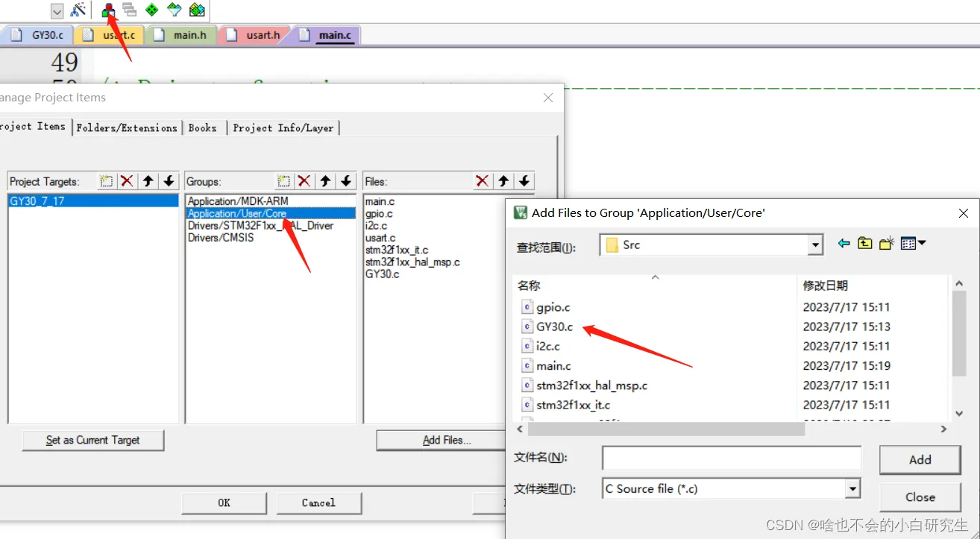Open the Pack Installer icon

tap(197, 10)
